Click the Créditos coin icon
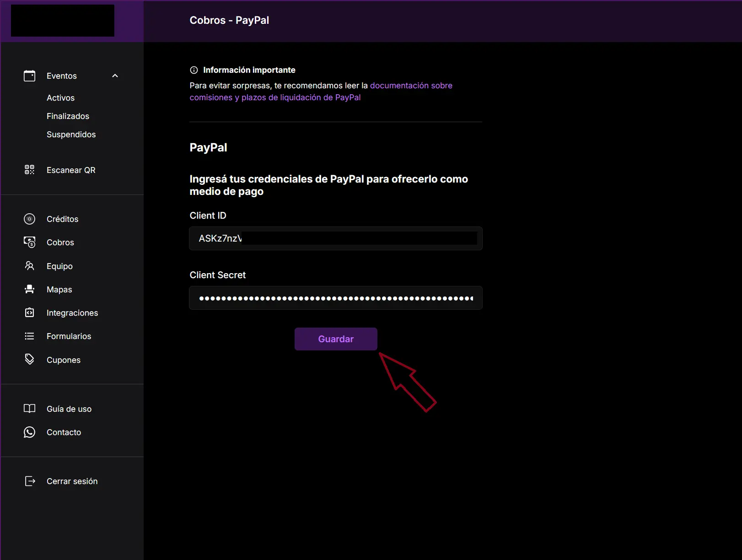 click(29, 219)
